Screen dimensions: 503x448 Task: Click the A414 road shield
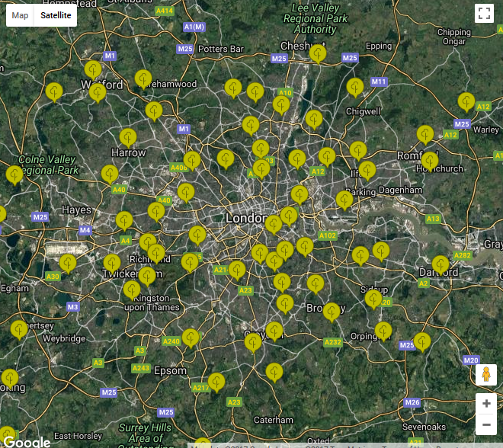[165, 11]
